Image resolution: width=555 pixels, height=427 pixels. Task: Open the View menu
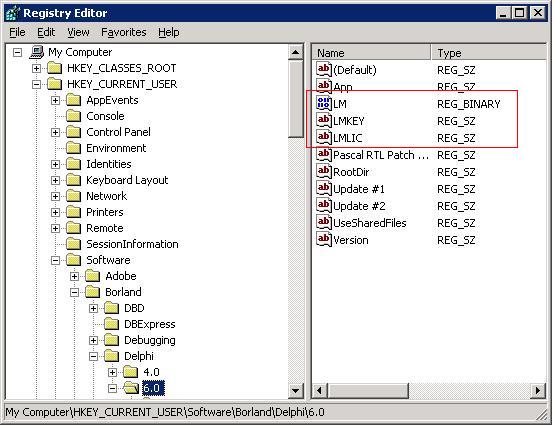78,33
